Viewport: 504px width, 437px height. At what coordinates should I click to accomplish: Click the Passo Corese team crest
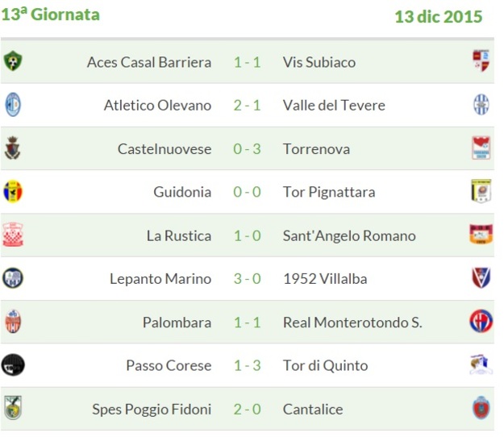point(13,365)
